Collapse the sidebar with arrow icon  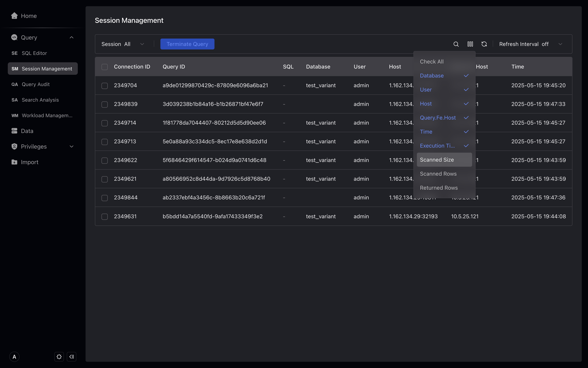pyautogui.click(x=71, y=357)
